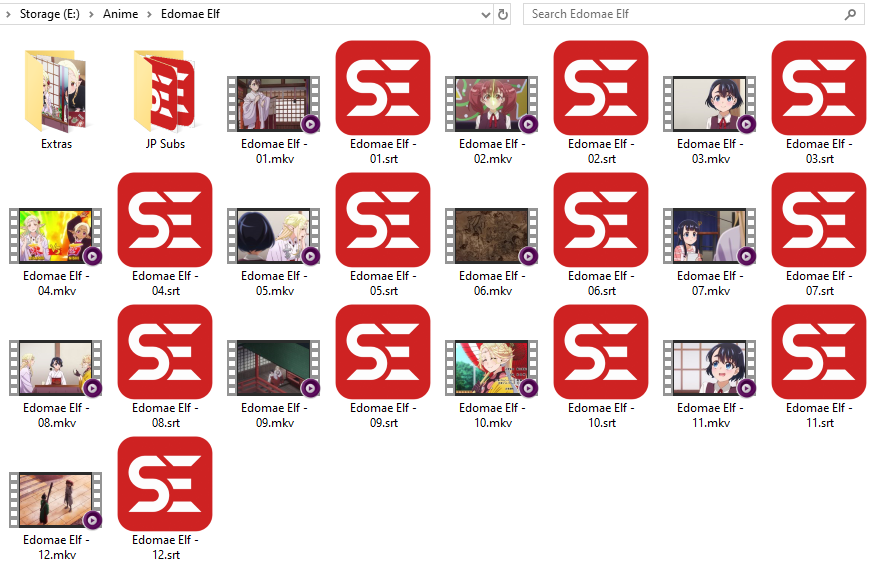Expand the chevron after Storage (E:)
The width and height of the screenshot is (873, 571).
point(91,14)
